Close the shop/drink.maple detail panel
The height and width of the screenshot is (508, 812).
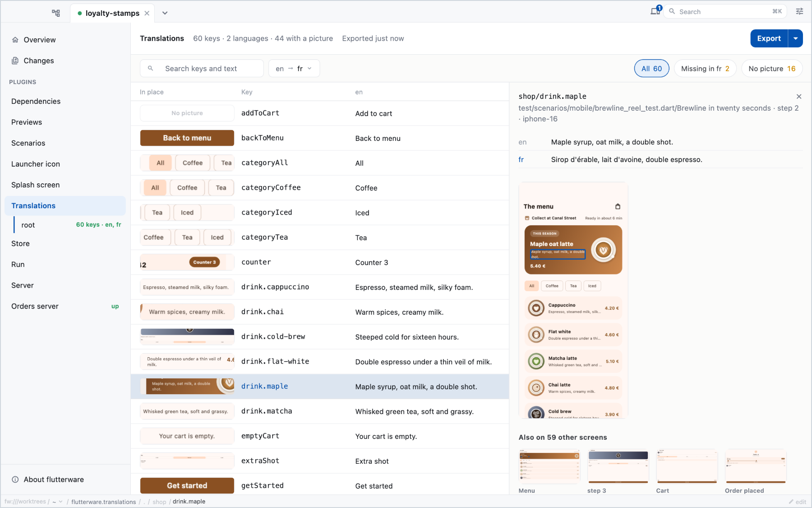tap(799, 97)
